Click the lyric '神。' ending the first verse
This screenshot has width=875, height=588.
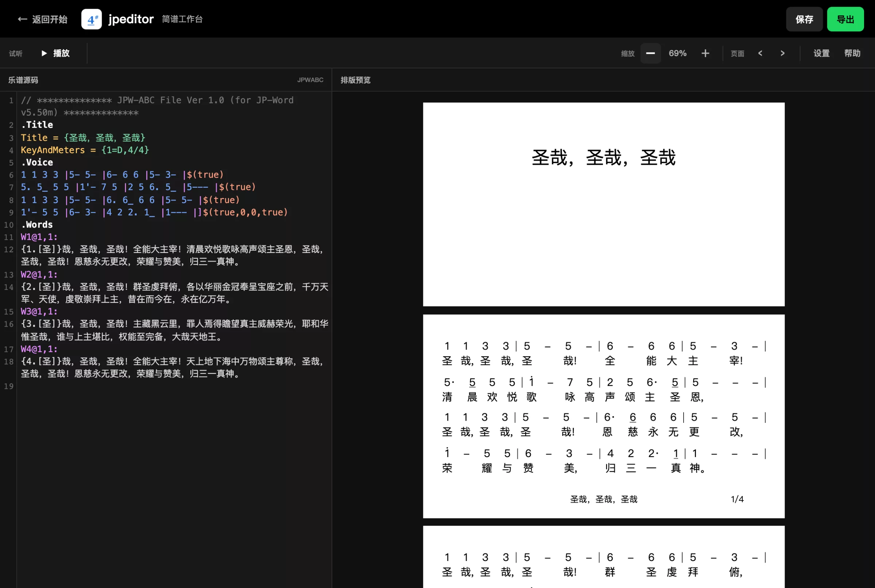coord(697,468)
